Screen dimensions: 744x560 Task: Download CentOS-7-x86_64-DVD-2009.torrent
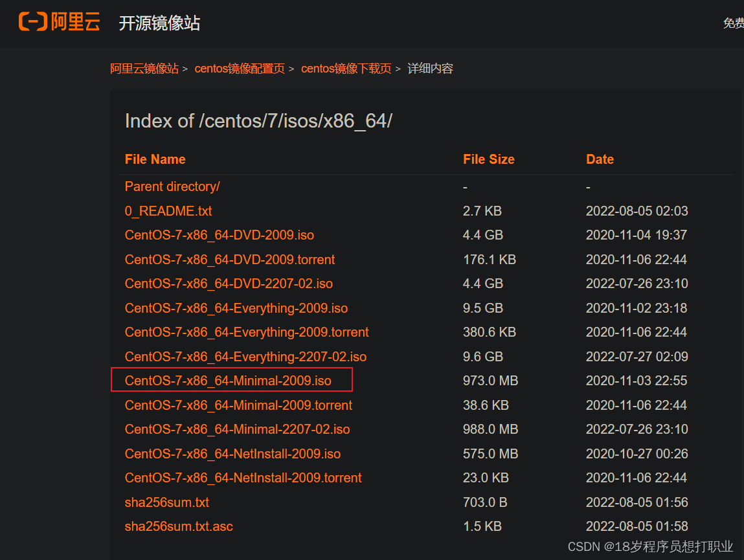[x=230, y=260]
